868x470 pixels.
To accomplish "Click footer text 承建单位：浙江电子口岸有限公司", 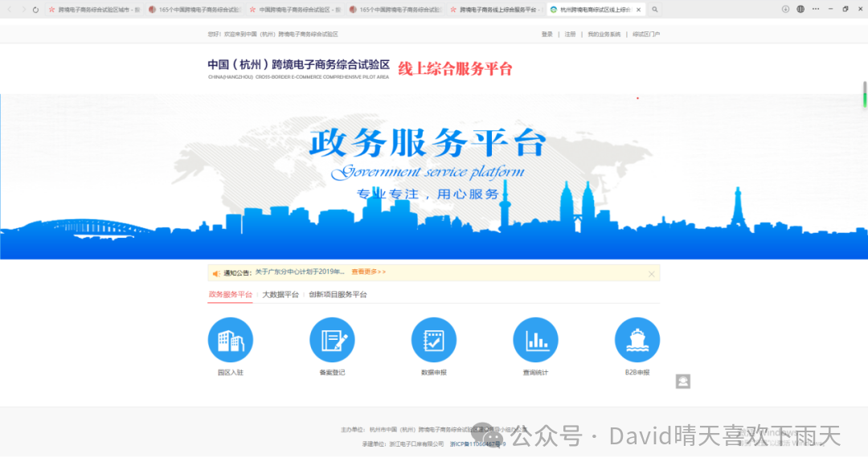I will pos(403,444).
